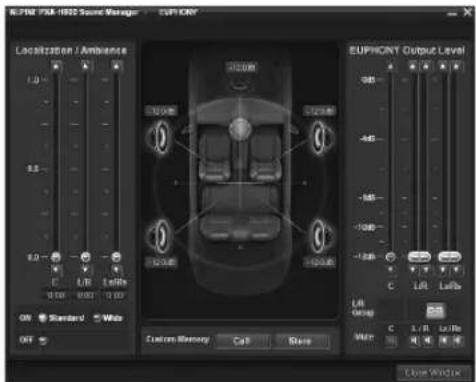476x382 pixels.
Task: Click the Localization Ls/Rs slider knob
Action: pyautogui.click(x=116, y=257)
